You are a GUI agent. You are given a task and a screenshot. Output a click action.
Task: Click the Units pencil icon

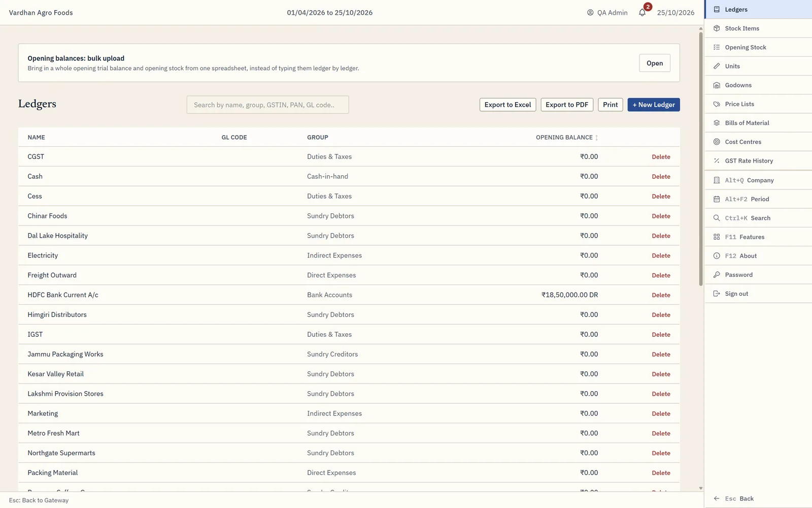[x=717, y=66]
